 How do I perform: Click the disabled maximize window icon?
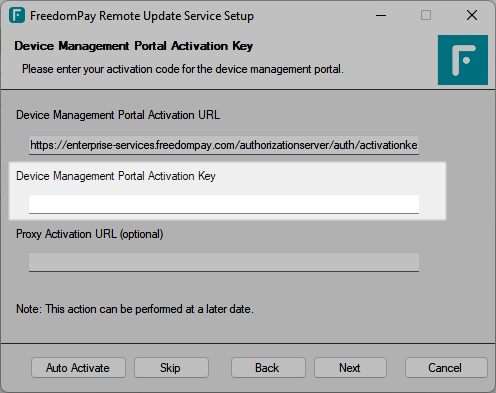(426, 15)
